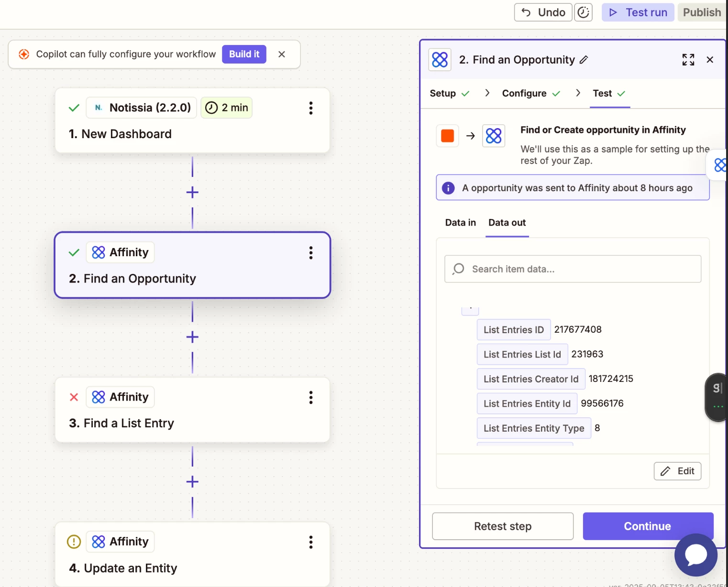The height and width of the screenshot is (587, 728).
Task: Click green check on New Dashboard card
Action: click(x=74, y=108)
